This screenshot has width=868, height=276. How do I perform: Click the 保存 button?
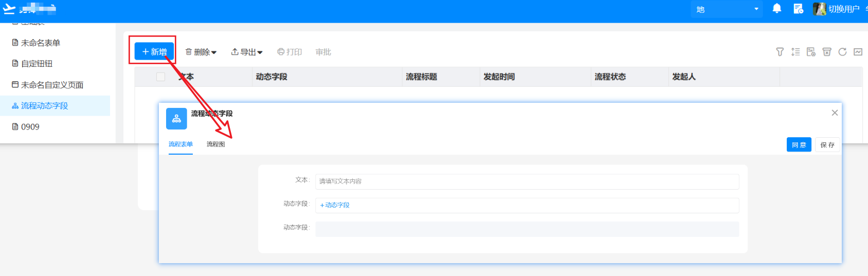click(x=827, y=145)
